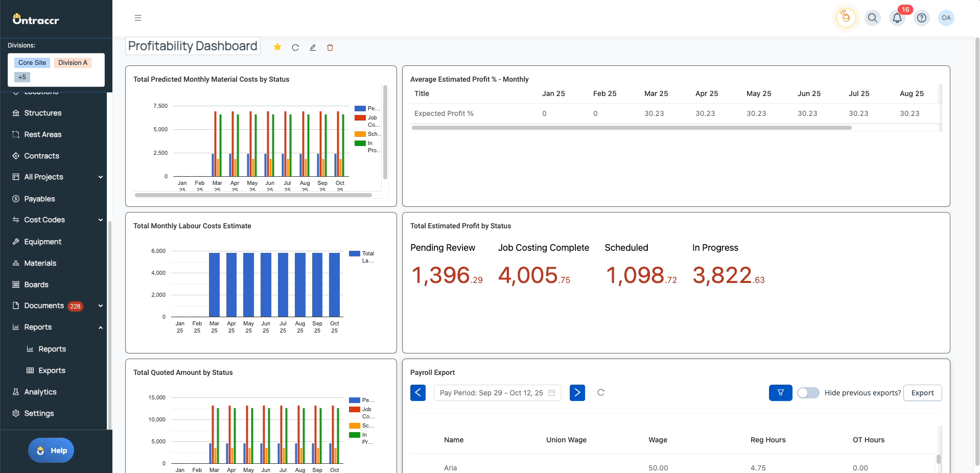Click the Export button
980x473 pixels.
click(922, 393)
